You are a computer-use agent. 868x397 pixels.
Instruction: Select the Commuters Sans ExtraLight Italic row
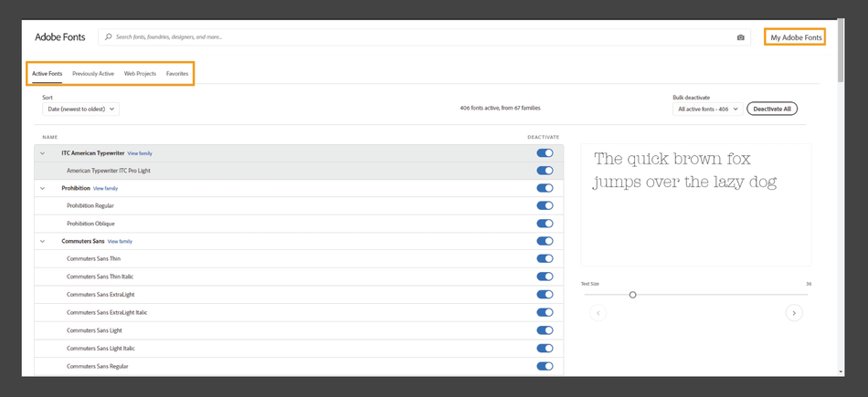[x=299, y=312]
